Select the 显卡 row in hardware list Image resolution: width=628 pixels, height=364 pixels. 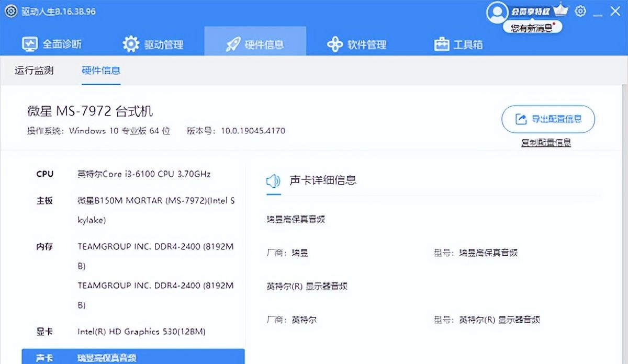pyautogui.click(x=133, y=332)
